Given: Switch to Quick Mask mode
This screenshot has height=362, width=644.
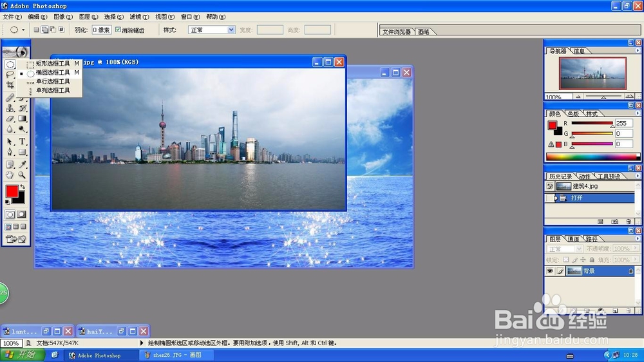Looking at the screenshot, I should coord(22,214).
